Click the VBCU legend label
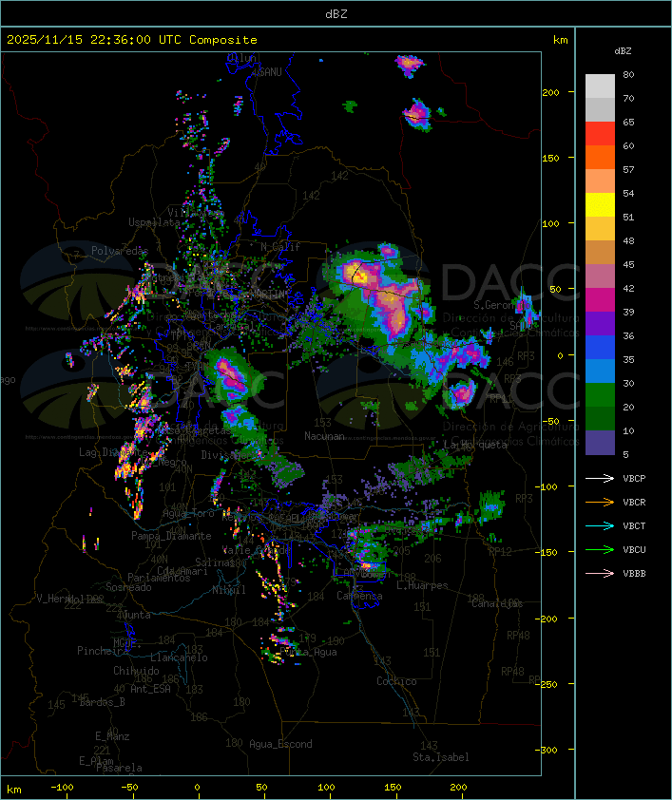672x800 pixels. 634,550
